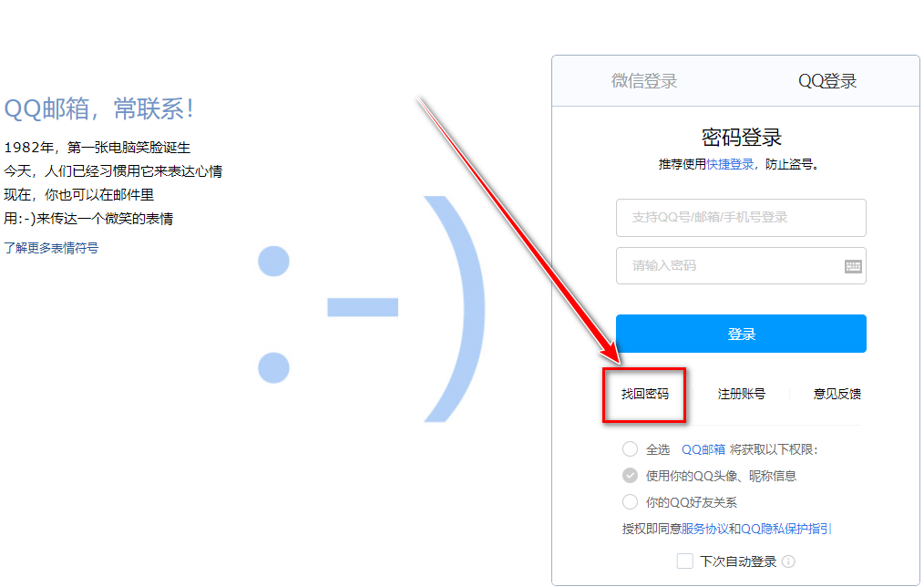This screenshot has height=587, width=924.
Task: Open the 找回密码 link
Action: (x=644, y=394)
